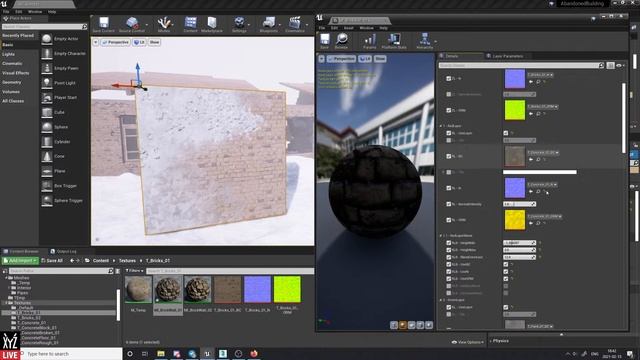Open Firefox from the Windows taskbar
The image size is (640, 360).
pos(254,353)
